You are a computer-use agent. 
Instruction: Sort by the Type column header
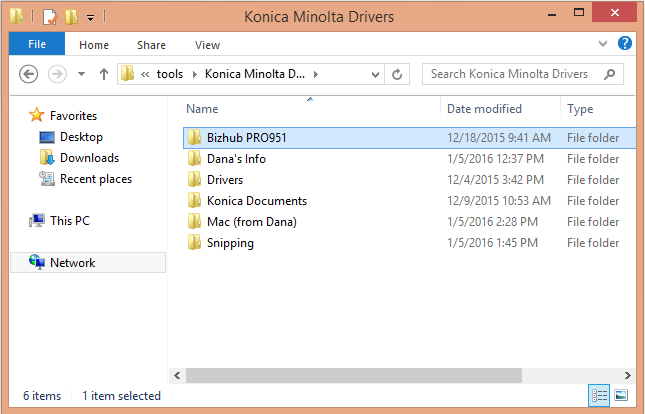[580, 109]
